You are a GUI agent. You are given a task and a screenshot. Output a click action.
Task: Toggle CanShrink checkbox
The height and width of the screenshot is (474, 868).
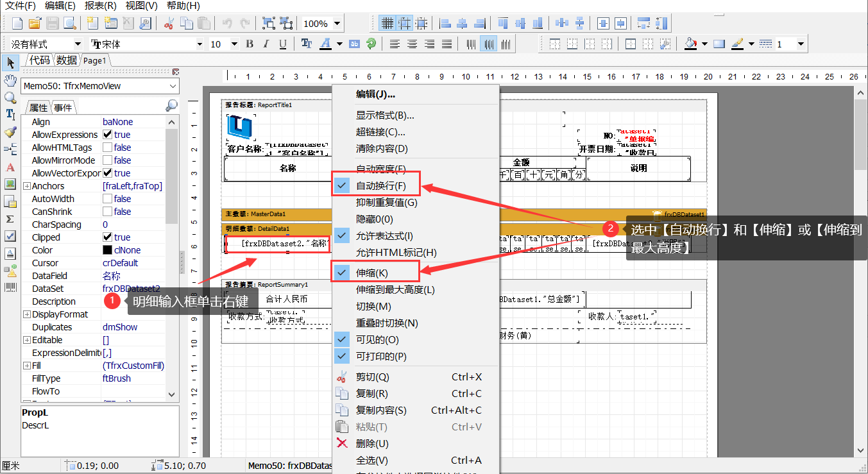[108, 212]
